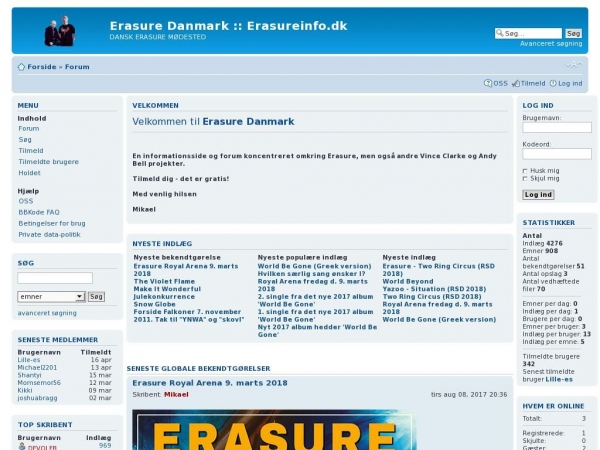Viewport: 600px width, 450px height.
Task: Open The Violet Flame announcement
Action: click(x=164, y=281)
